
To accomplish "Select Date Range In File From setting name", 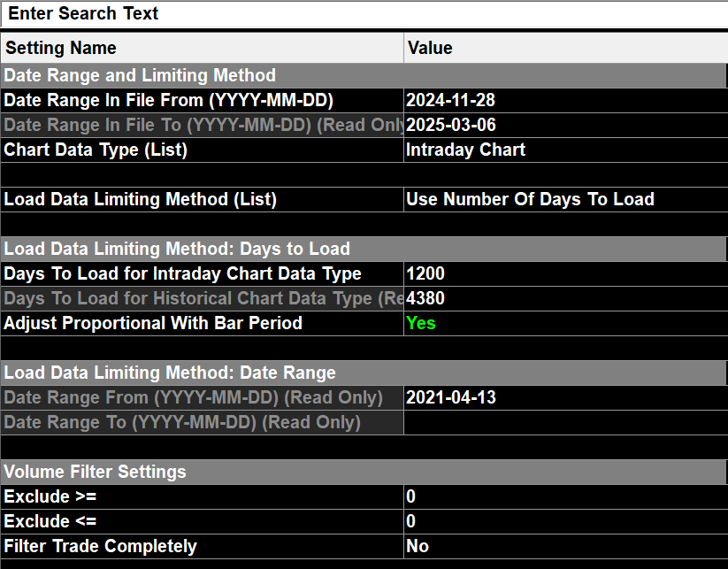I will point(202,100).
